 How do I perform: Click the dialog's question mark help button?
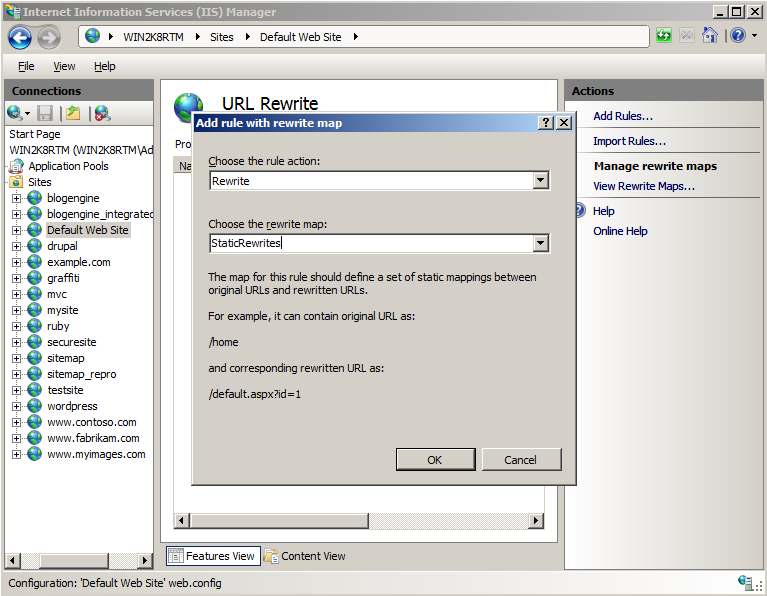point(545,123)
